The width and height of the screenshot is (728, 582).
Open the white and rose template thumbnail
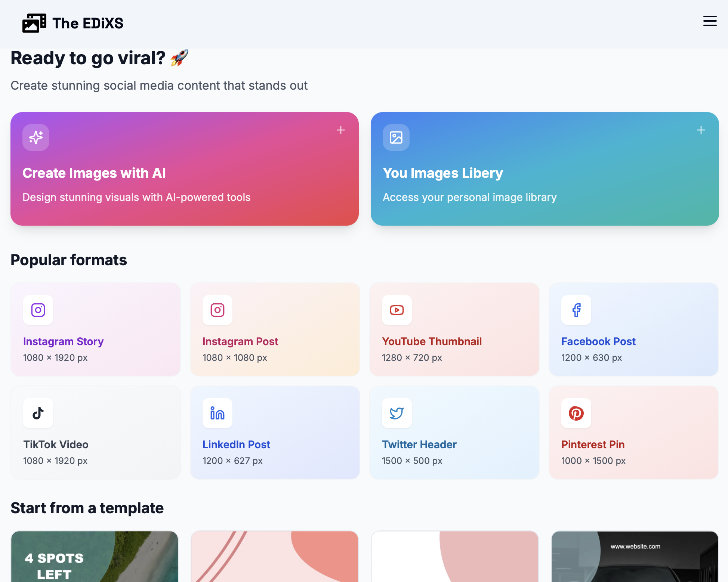(x=455, y=557)
